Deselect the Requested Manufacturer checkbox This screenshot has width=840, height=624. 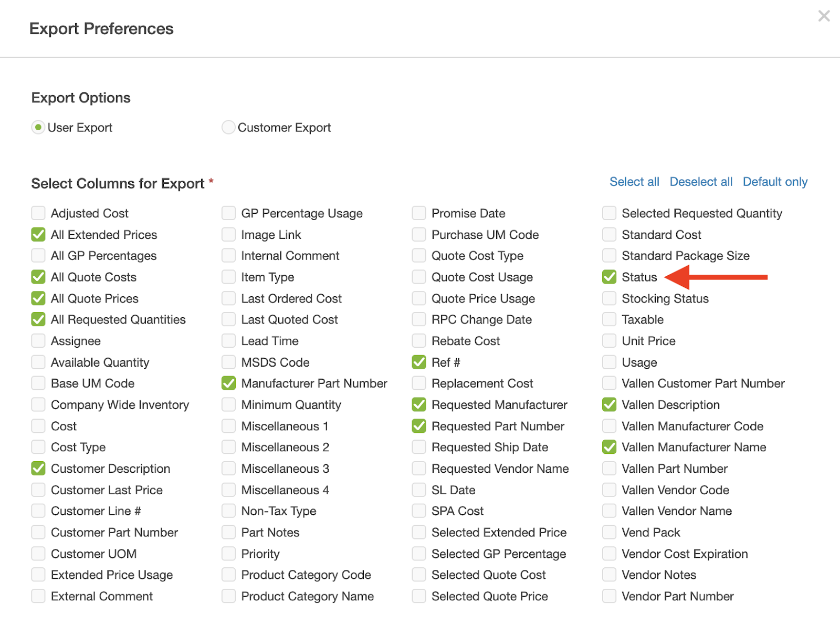(x=419, y=404)
